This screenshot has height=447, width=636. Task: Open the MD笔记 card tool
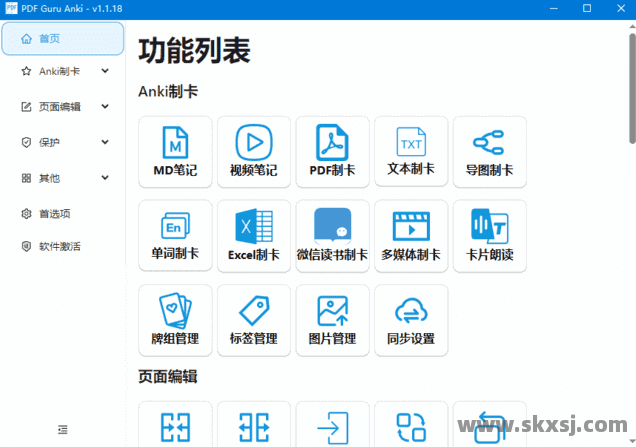[x=175, y=152]
